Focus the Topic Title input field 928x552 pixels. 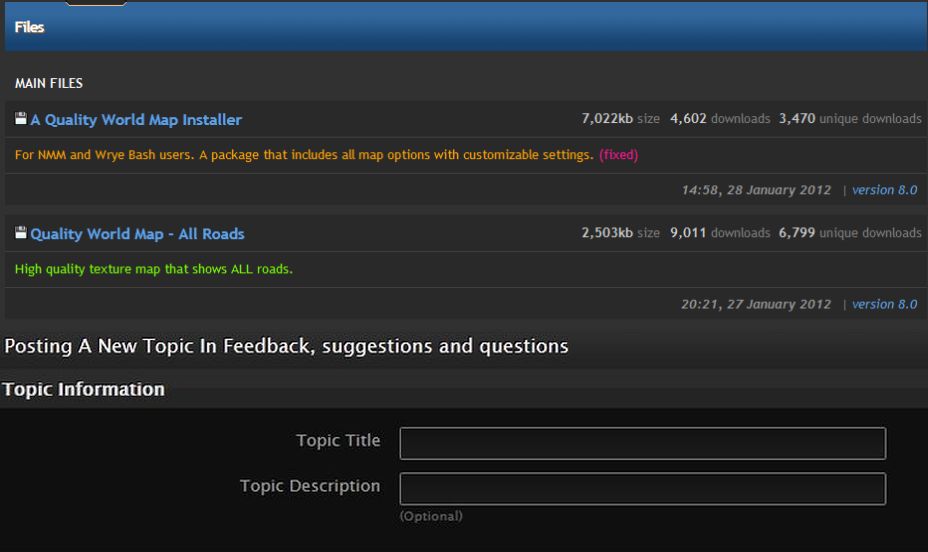click(x=643, y=443)
